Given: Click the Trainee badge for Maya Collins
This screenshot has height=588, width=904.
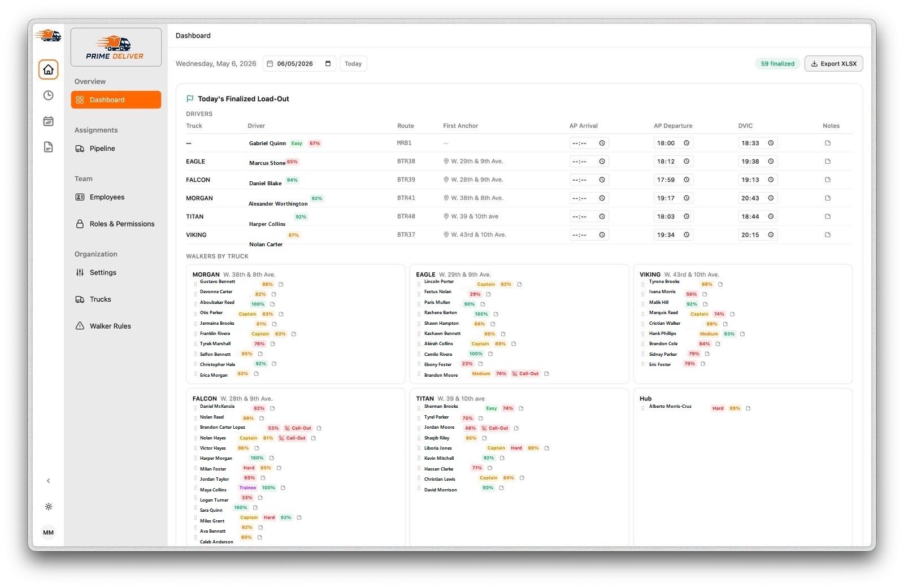Looking at the screenshot, I should [247, 488].
